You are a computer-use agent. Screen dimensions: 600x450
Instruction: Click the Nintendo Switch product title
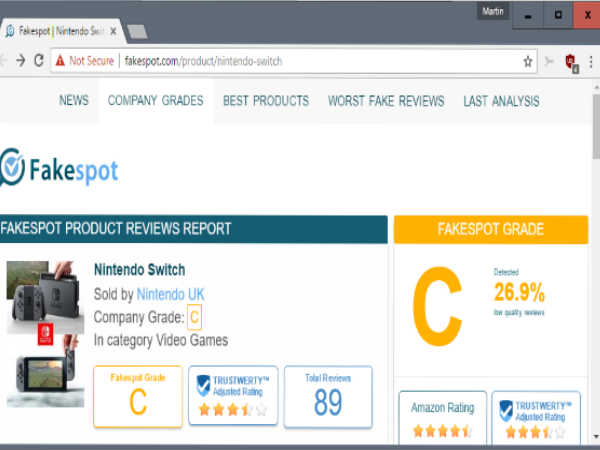140,270
